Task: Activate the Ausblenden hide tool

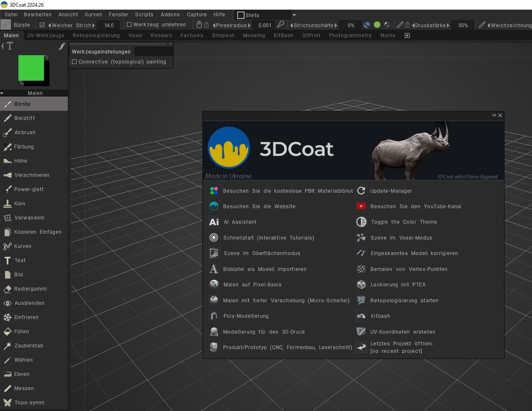Action: tap(33, 303)
